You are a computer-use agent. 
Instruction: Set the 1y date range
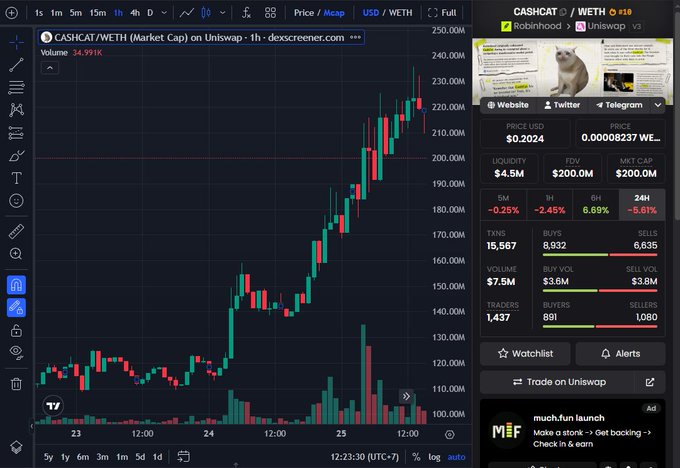click(65, 457)
